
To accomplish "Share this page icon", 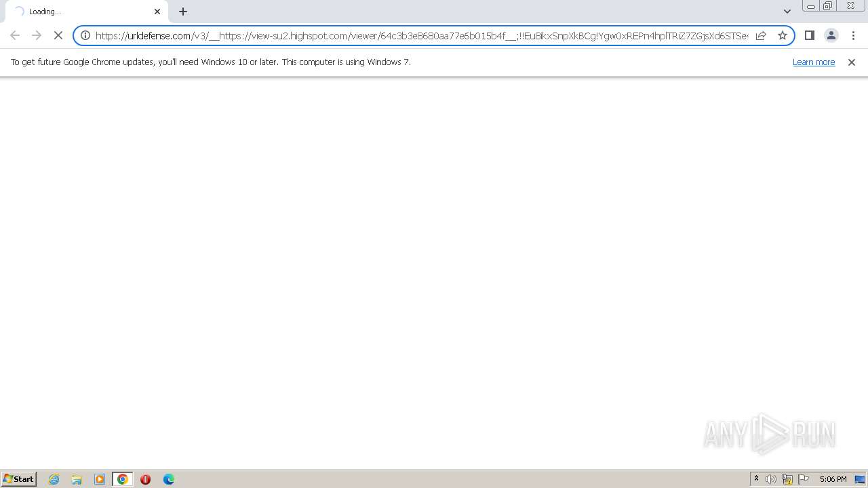I will [x=761, y=35].
